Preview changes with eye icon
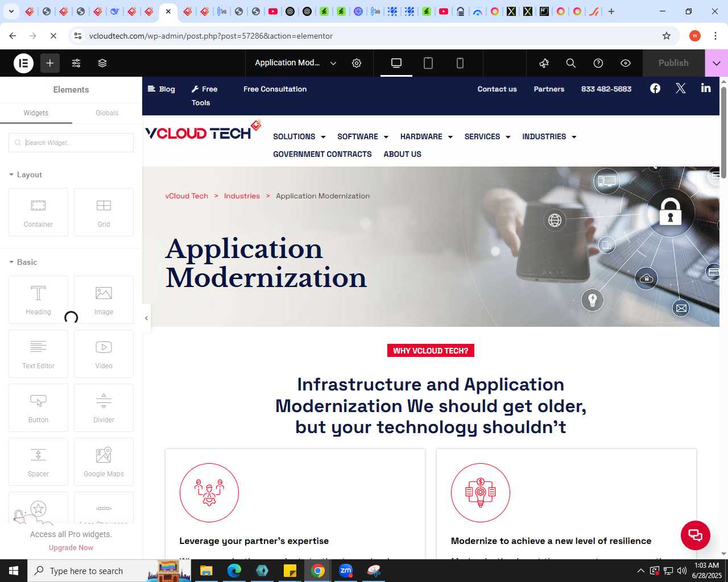This screenshot has height=582, width=728. (626, 63)
